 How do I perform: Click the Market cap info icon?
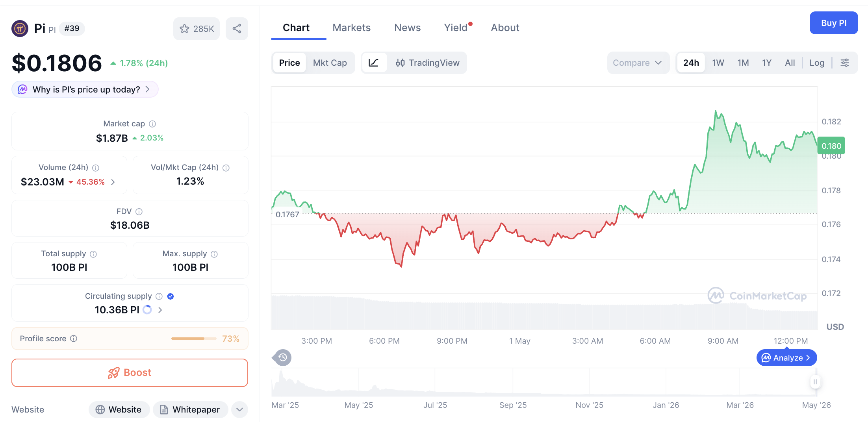[152, 124]
